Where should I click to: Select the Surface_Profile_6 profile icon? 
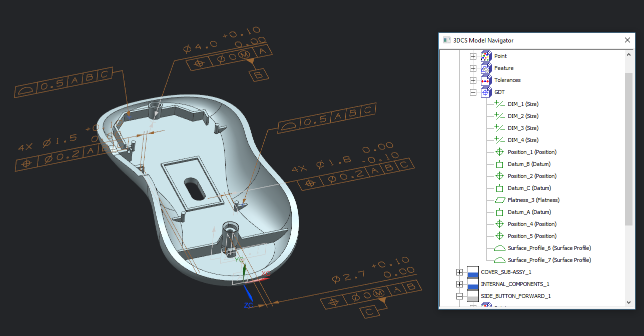pyautogui.click(x=499, y=247)
